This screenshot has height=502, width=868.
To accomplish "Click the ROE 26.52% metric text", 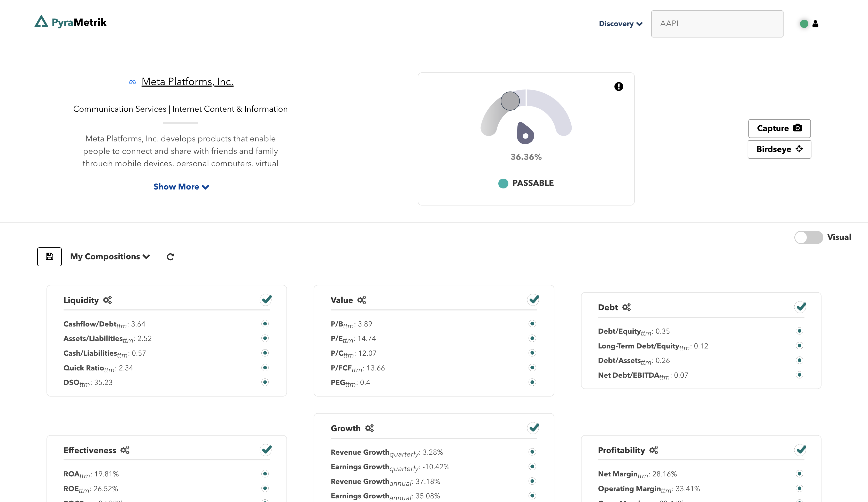I will (91, 489).
